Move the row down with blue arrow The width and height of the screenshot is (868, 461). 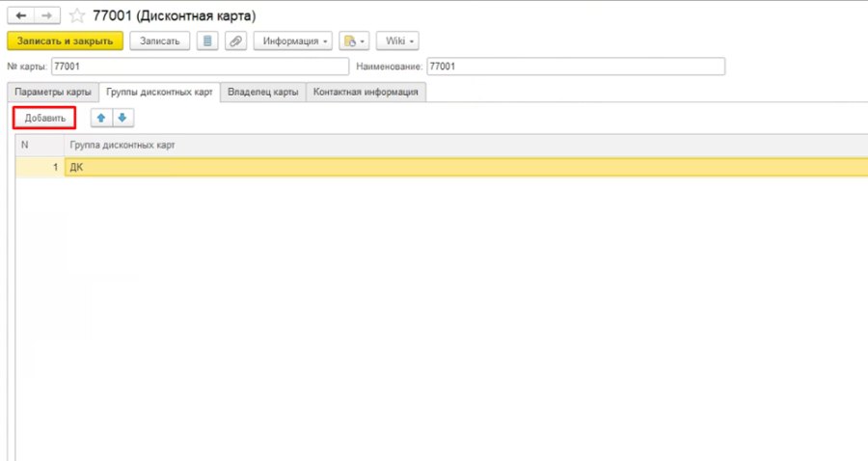(122, 118)
